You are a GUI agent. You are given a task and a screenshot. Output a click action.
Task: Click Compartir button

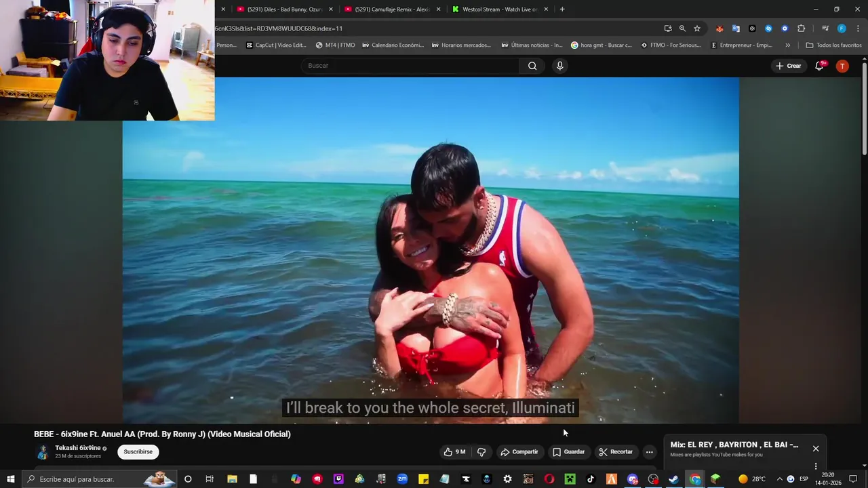point(519,452)
